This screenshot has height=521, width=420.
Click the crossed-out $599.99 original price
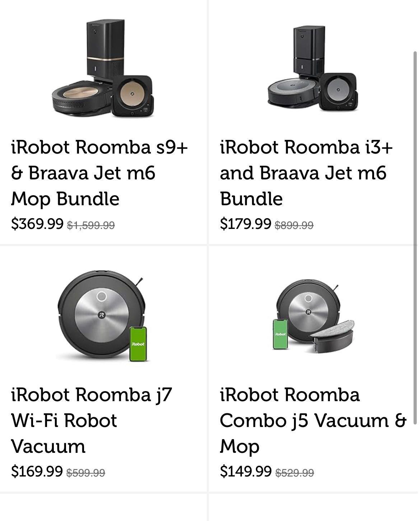(x=86, y=473)
